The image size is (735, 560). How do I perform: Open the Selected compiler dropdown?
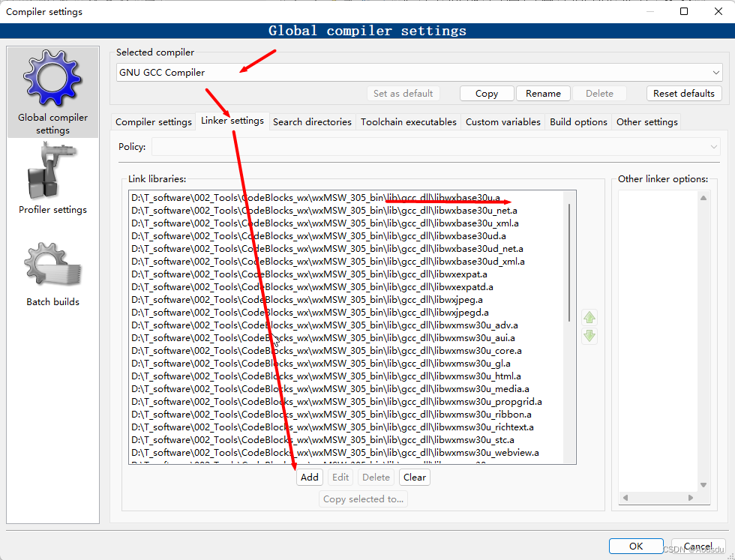(x=716, y=72)
